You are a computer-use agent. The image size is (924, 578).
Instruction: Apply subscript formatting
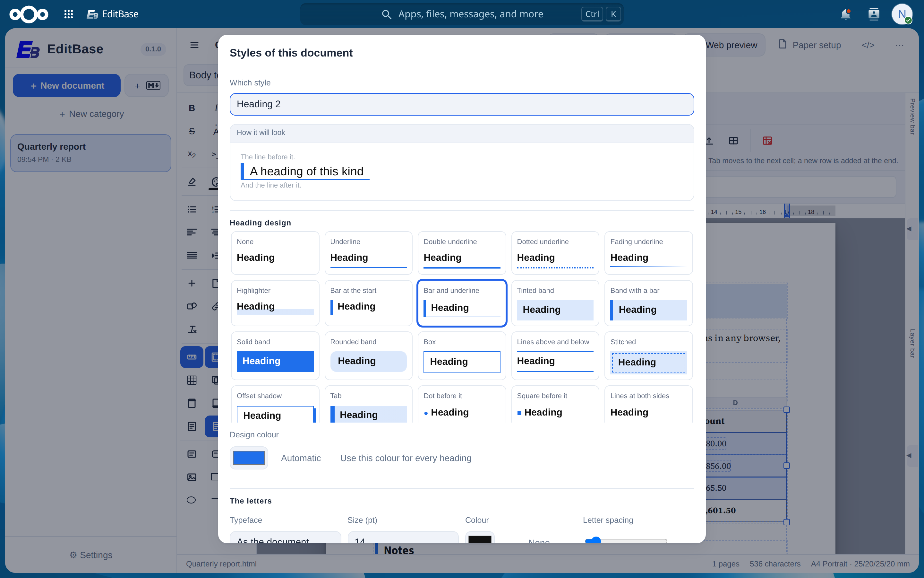pos(192,154)
